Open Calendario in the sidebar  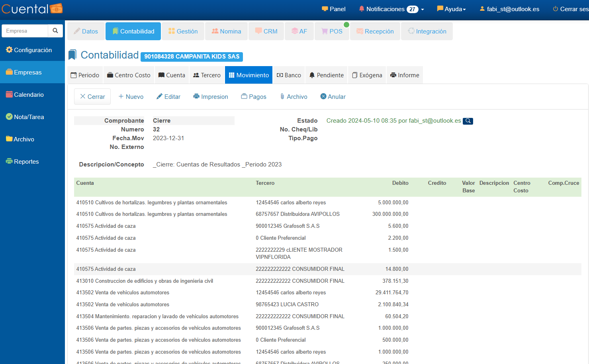(29, 95)
